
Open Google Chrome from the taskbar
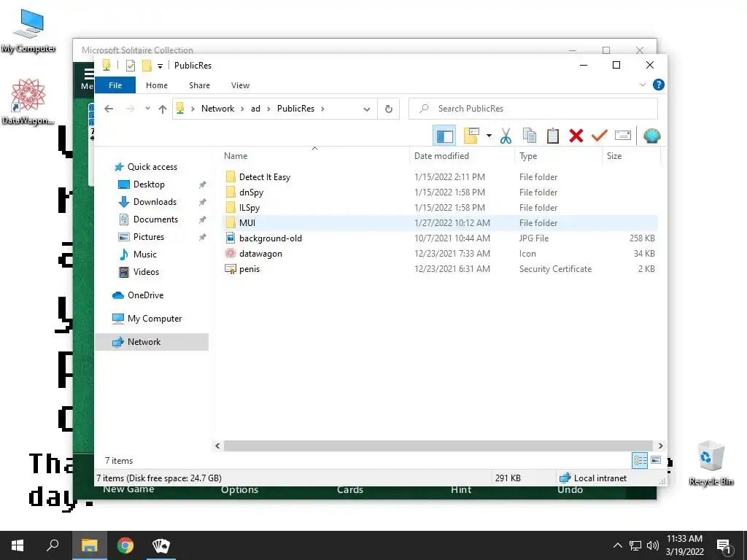[x=125, y=545]
